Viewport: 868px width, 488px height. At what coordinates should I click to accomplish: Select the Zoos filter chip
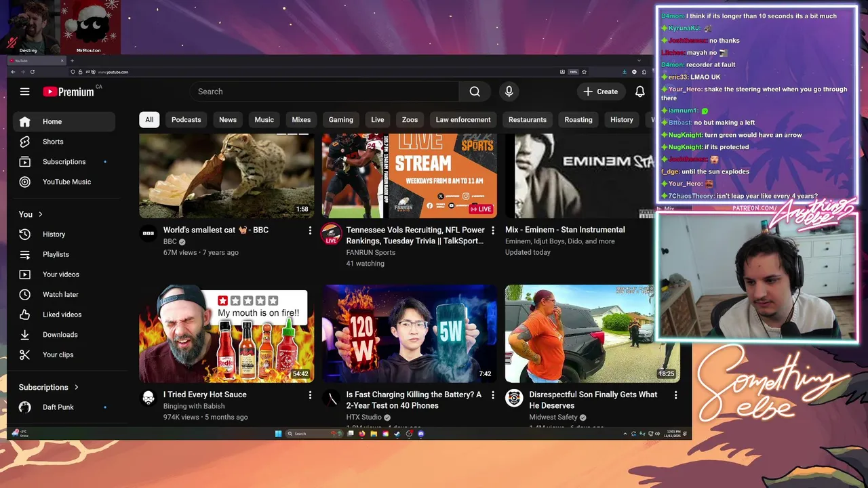[x=410, y=120]
